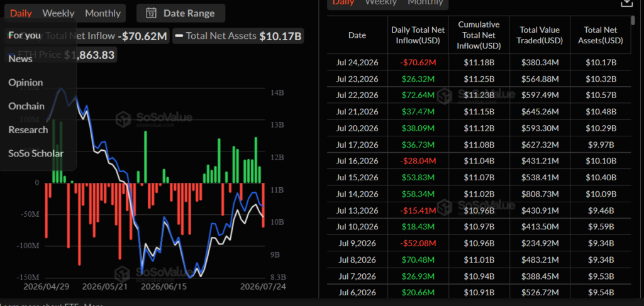Select Weekly tab above the data table

pyautogui.click(x=380, y=2)
